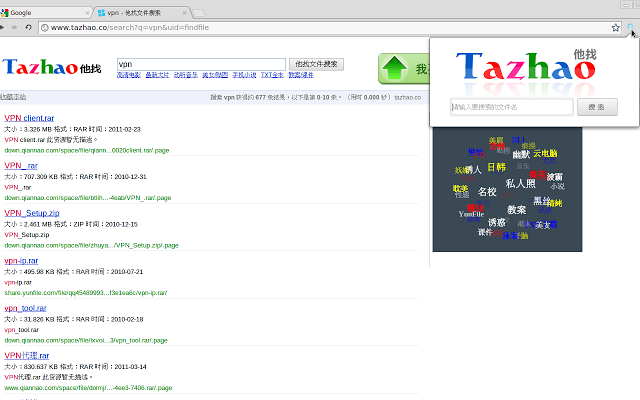The width and height of the screenshot is (640, 400).
Task: Click the Tazhao extension magnifier icon
Action: 631,27
